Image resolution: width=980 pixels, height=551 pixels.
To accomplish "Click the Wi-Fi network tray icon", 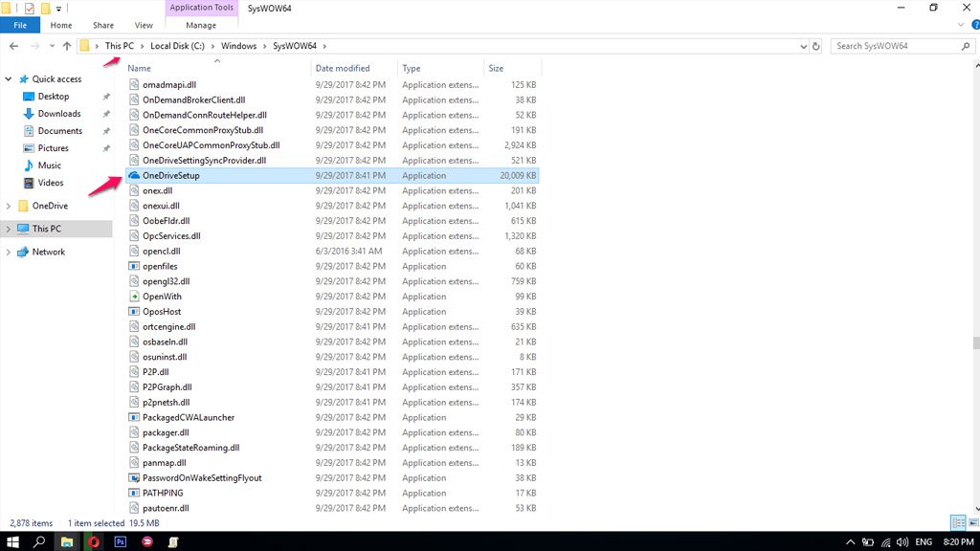I will pos(885,542).
